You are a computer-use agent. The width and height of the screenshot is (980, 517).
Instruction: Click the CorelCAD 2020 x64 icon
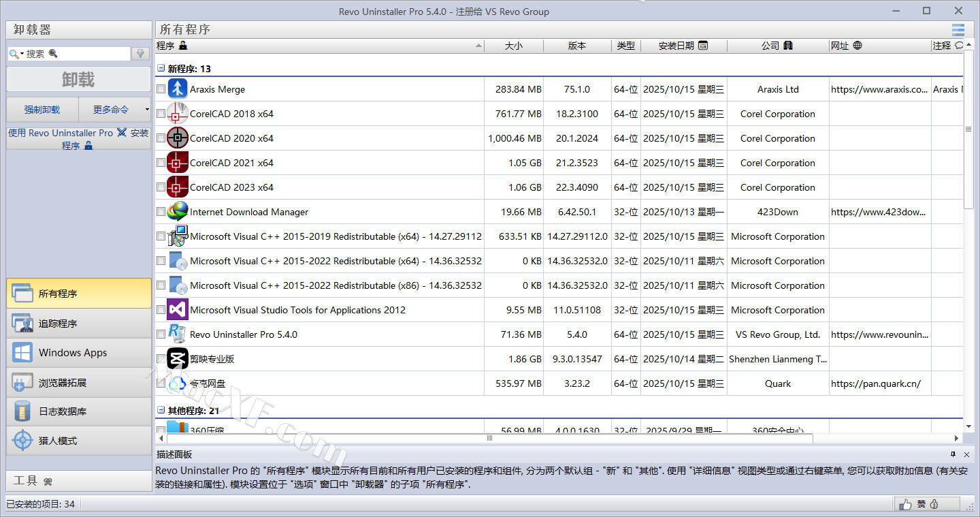[x=178, y=138]
